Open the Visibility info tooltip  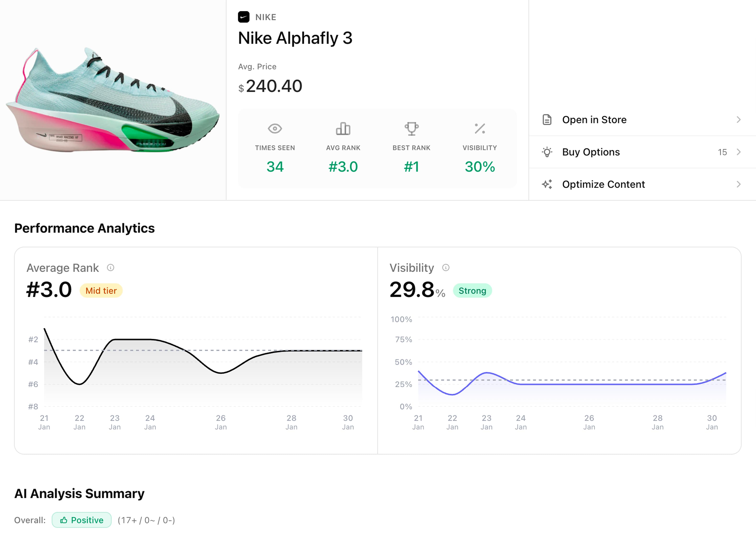(x=446, y=268)
